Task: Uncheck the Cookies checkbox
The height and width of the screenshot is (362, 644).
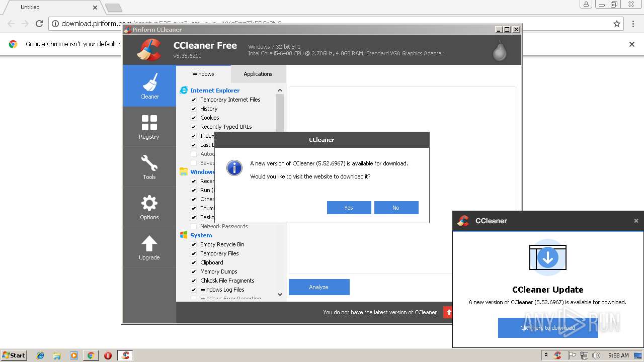Action: (194, 118)
